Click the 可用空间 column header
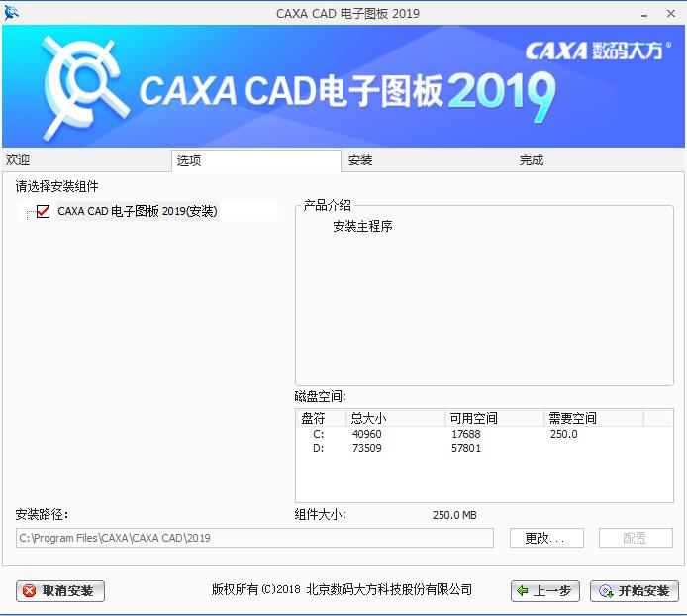Image resolution: width=687 pixels, height=616 pixels. 495,418
